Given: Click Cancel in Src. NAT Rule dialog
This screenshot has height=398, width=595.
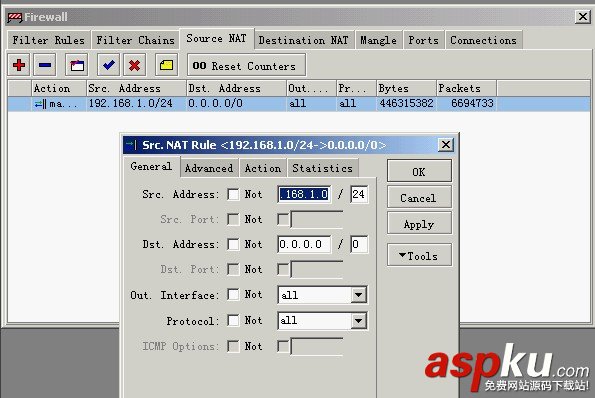Looking at the screenshot, I should click(419, 198).
